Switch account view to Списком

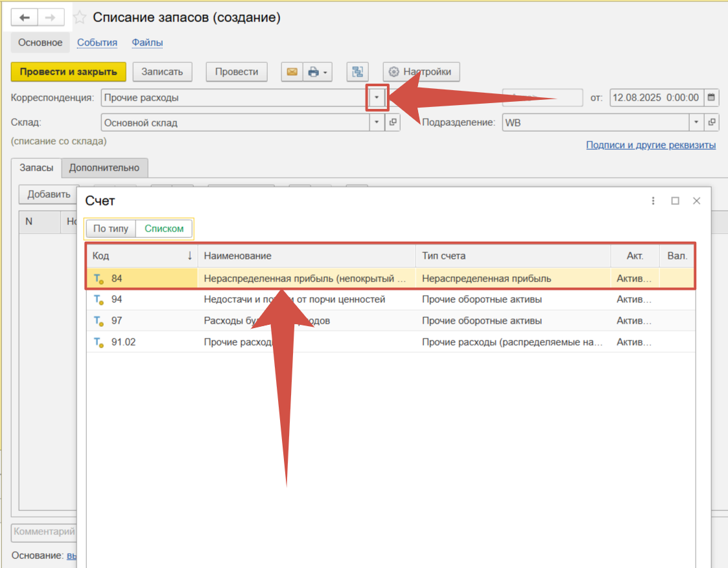click(164, 228)
